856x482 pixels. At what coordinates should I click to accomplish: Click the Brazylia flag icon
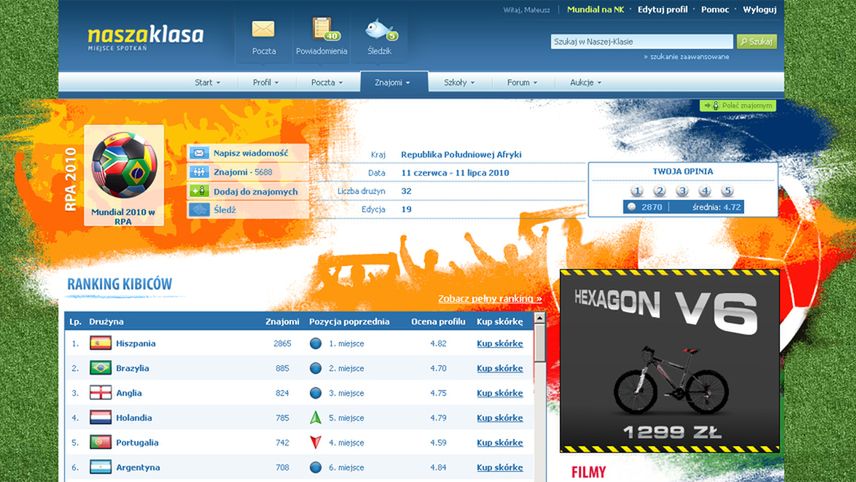100,368
